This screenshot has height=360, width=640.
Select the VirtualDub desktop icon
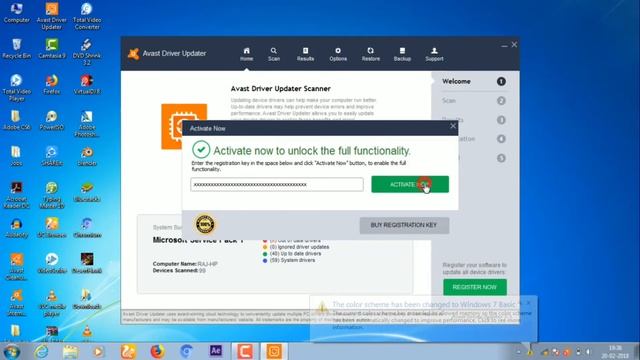(87, 84)
